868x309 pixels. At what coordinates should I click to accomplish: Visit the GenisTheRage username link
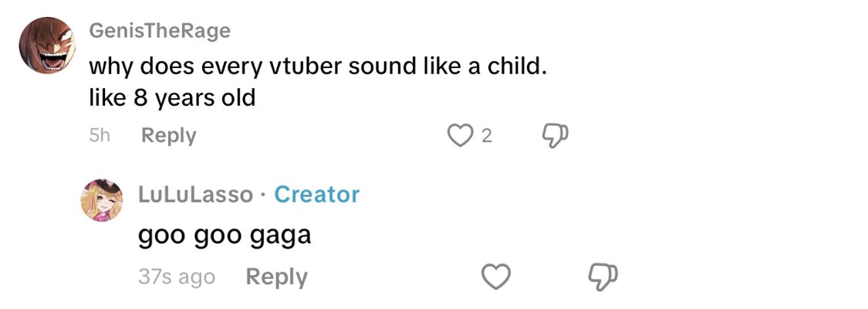(x=160, y=30)
